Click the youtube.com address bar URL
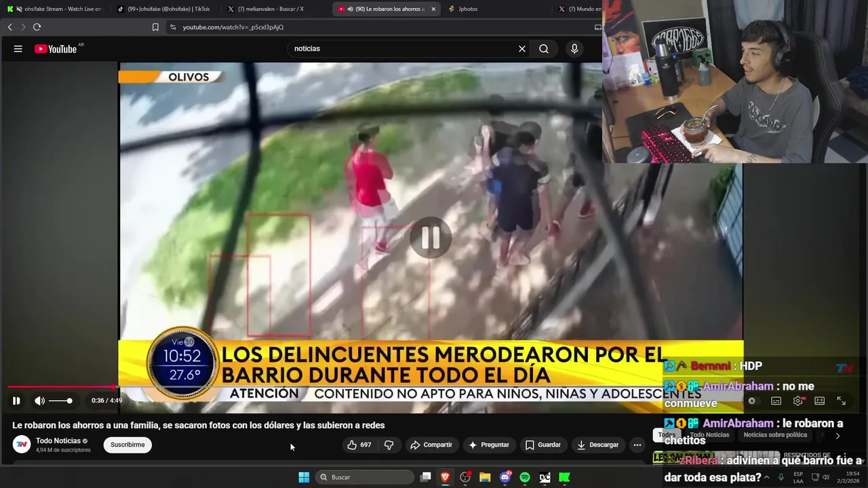868x488 pixels. click(233, 27)
